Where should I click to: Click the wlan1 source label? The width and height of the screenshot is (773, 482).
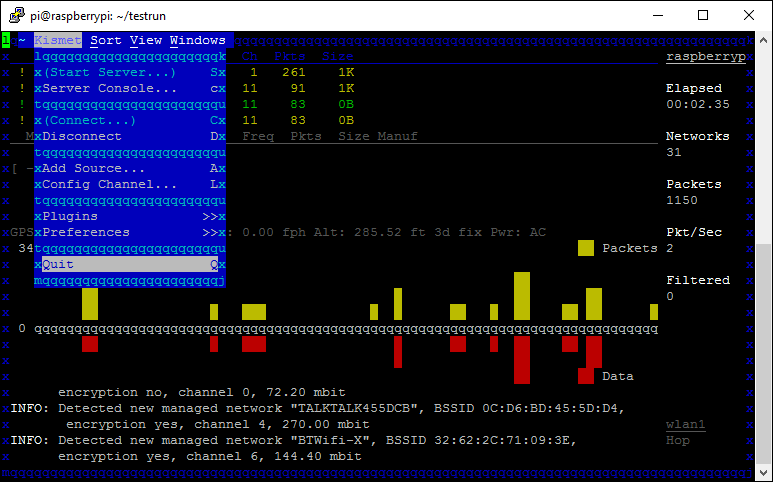(686, 424)
